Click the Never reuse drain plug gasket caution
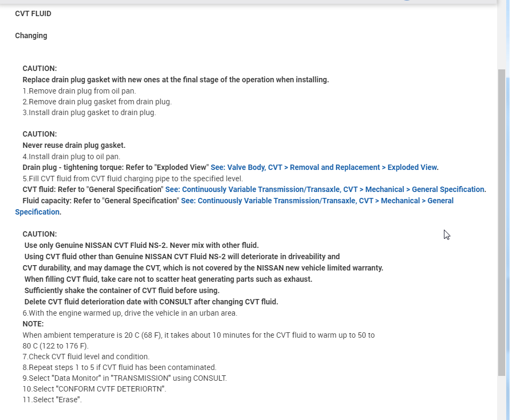Viewport: 510px width, 420px height. click(74, 145)
